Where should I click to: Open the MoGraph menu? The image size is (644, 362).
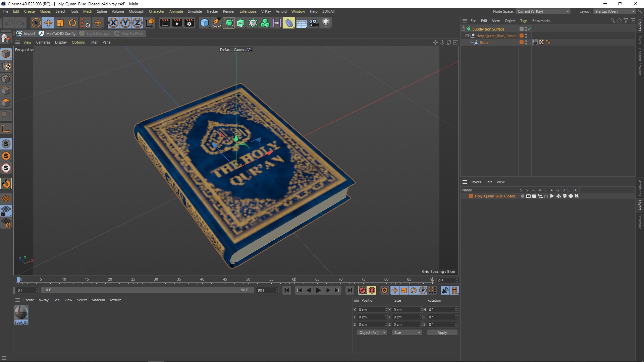coord(136,11)
